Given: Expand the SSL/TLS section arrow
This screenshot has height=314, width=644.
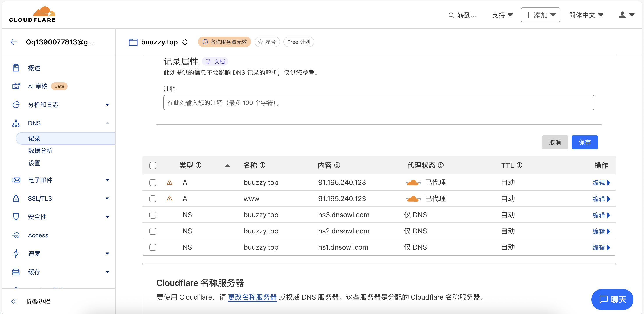Looking at the screenshot, I should coord(107,198).
